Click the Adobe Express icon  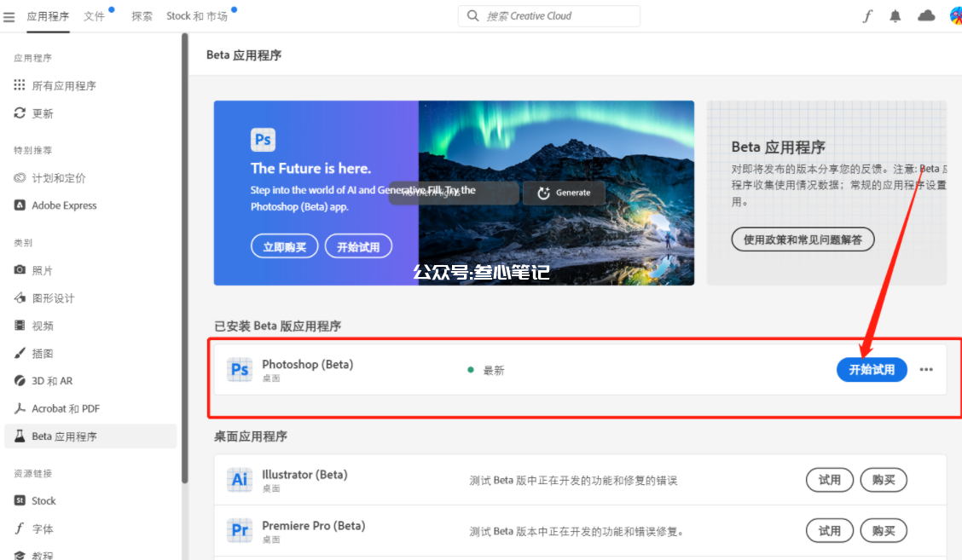click(20, 205)
